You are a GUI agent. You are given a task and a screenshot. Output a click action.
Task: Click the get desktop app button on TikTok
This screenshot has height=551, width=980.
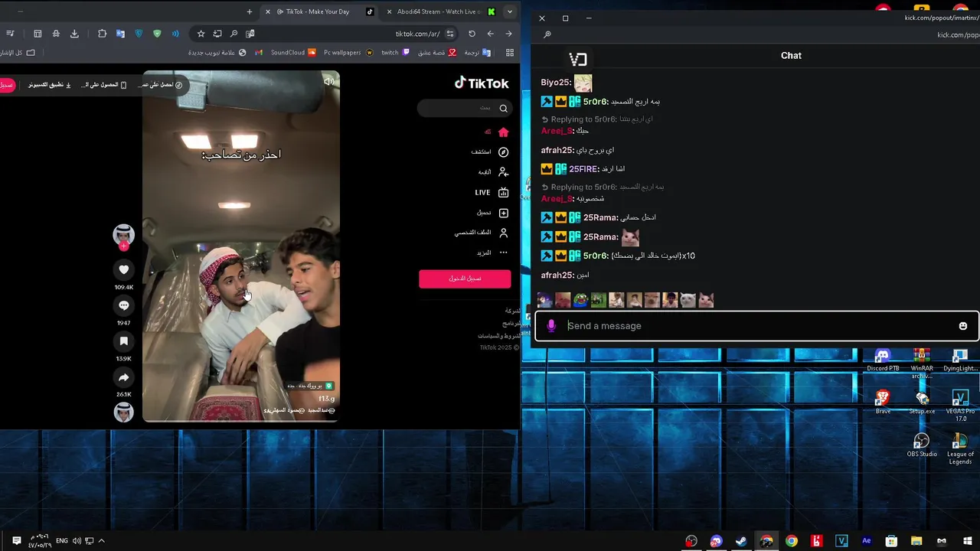pos(51,85)
